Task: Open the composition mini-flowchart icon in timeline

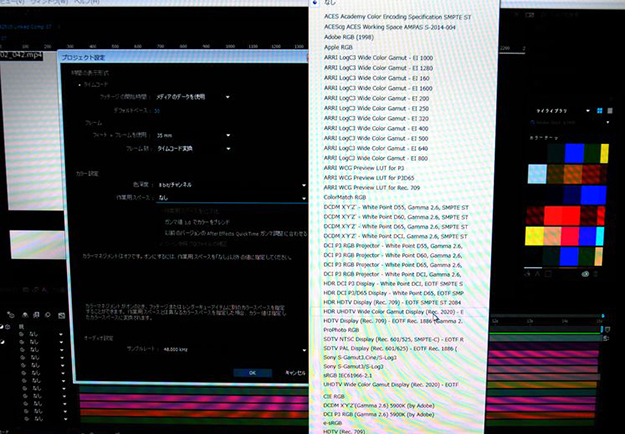Action: pos(11,315)
